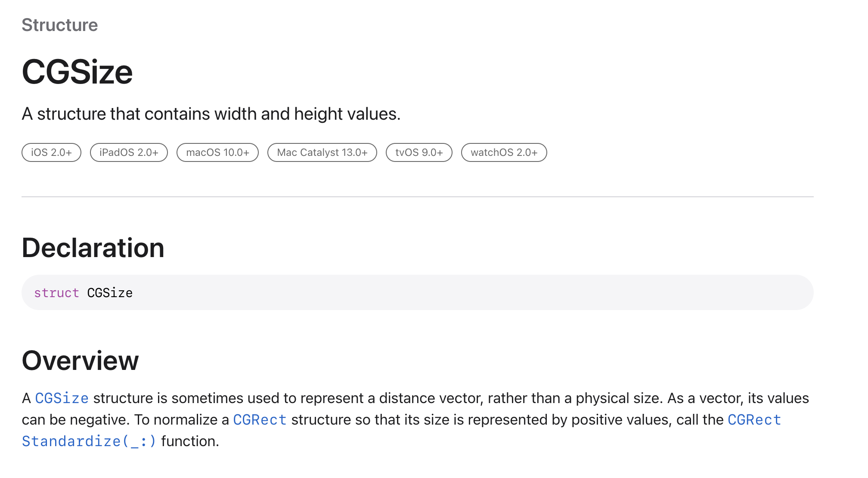868x478 pixels.
Task: Click the Overview section heading
Action: [x=80, y=360]
